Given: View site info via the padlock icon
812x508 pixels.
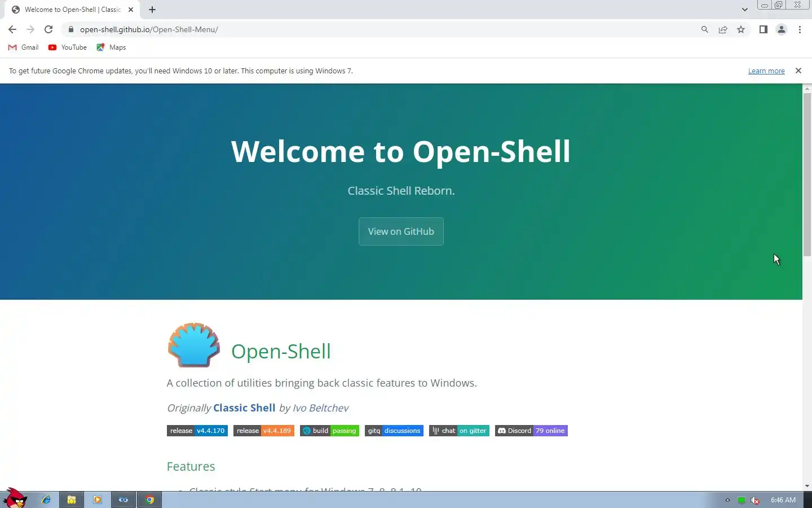Looking at the screenshot, I should (x=70, y=29).
